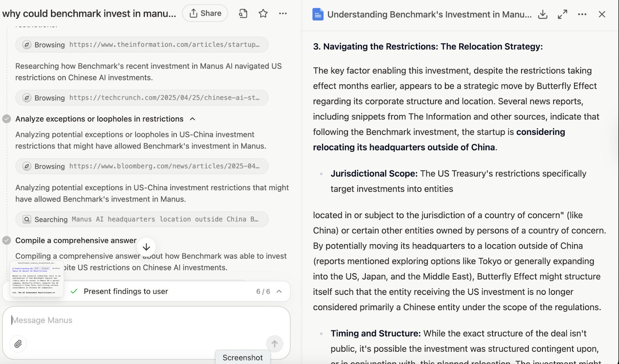This screenshot has height=364, width=619.
Task: Click compass icon on techcrunch browsing chip
Action: [27, 98]
